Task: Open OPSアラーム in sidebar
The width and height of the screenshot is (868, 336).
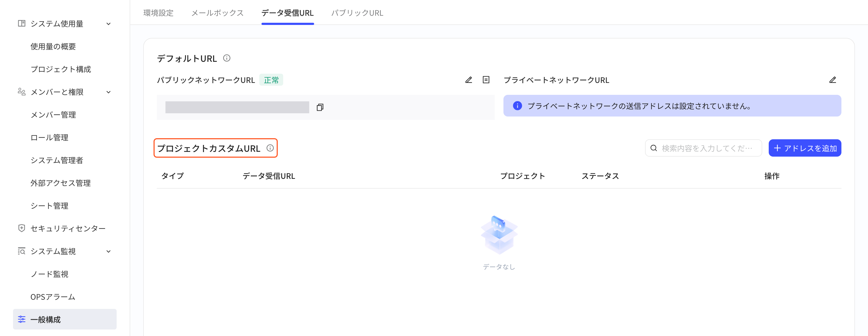Action: coord(53,297)
